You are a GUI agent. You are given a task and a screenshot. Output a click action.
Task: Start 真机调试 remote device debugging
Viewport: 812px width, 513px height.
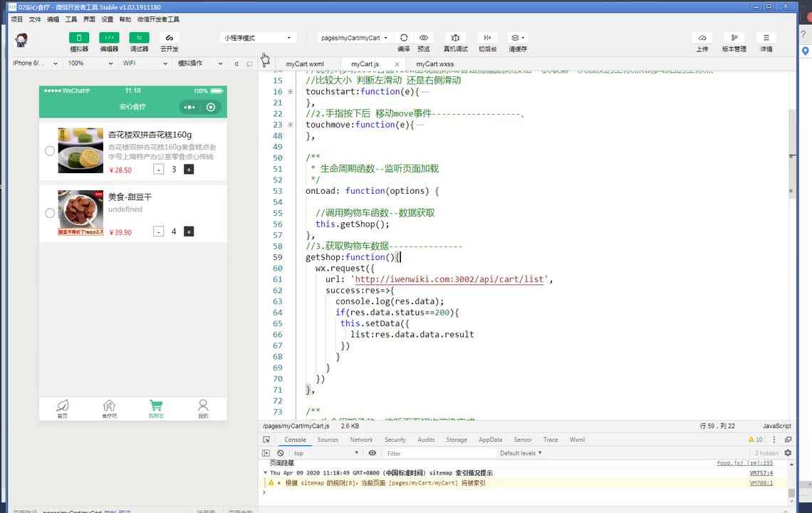click(455, 38)
